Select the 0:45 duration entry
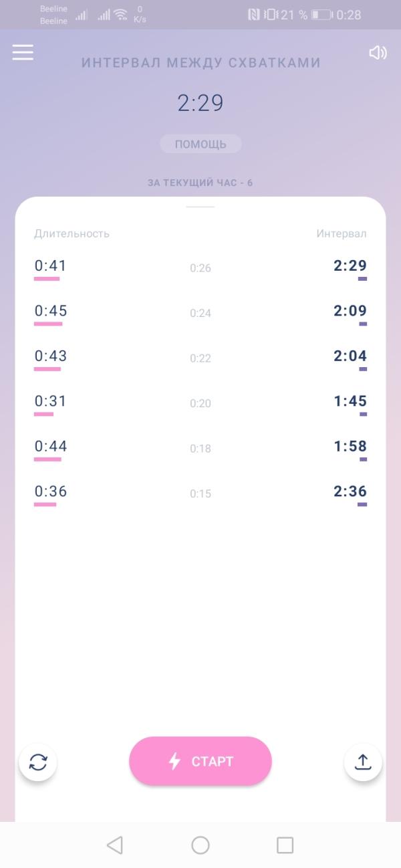 click(x=51, y=311)
